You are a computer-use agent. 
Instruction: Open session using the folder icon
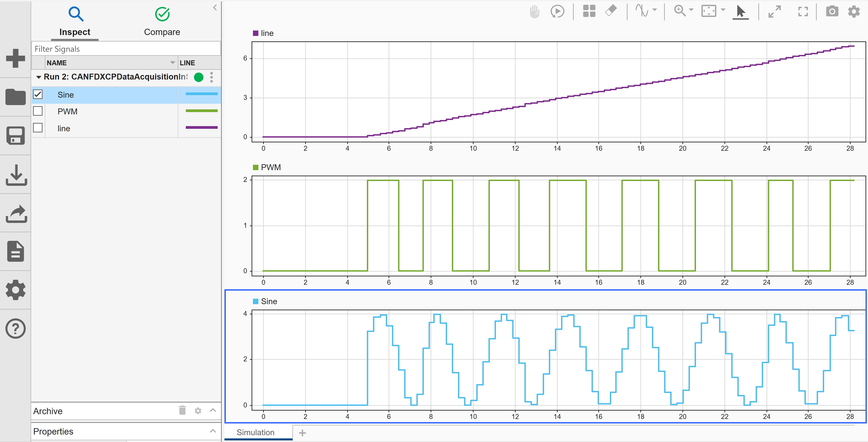pyautogui.click(x=16, y=97)
